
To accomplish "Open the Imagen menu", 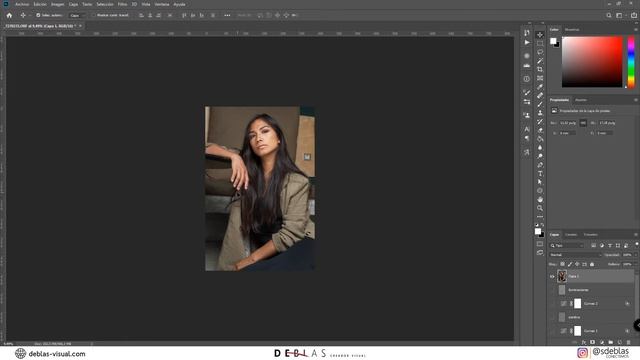I will point(58,4).
